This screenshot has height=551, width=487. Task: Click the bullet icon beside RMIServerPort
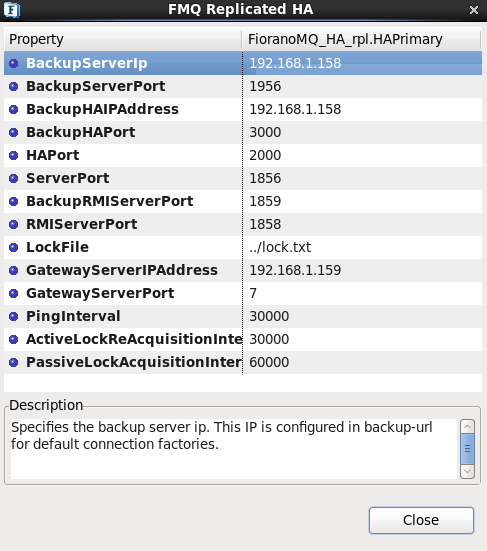pos(14,224)
